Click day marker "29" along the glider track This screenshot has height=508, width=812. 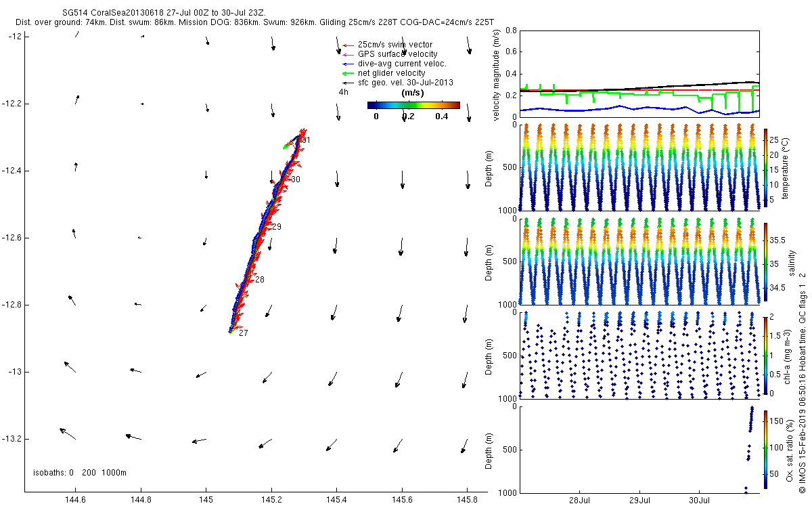pyautogui.click(x=277, y=227)
